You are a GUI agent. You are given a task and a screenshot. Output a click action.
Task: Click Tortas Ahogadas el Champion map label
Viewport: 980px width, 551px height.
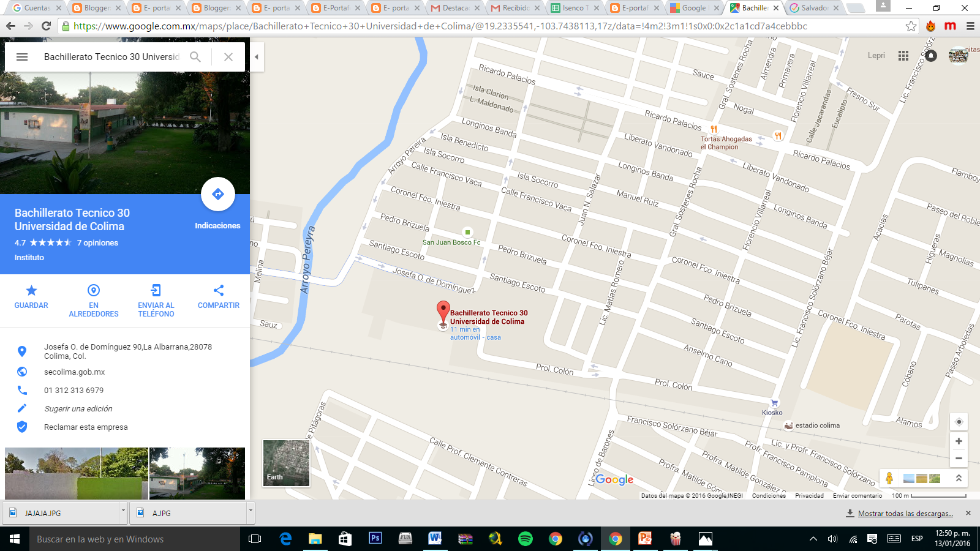[726, 143]
